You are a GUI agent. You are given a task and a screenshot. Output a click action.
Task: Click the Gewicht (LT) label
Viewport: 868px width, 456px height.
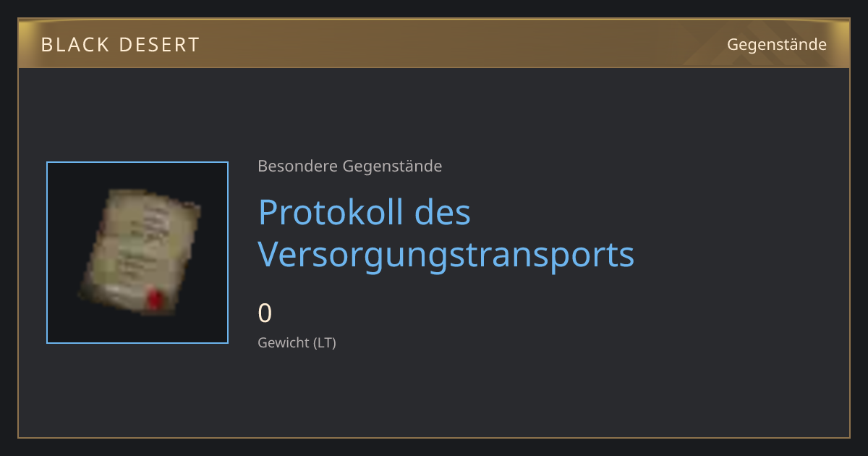297,343
